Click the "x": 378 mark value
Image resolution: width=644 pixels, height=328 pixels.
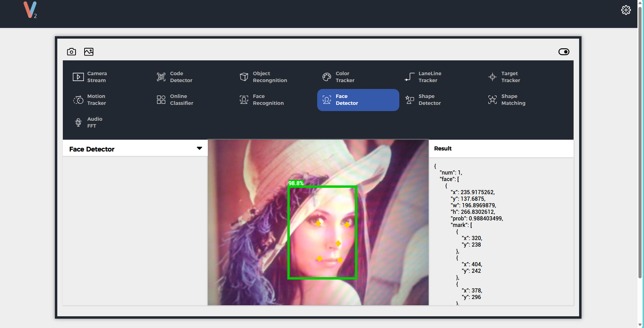click(472, 290)
